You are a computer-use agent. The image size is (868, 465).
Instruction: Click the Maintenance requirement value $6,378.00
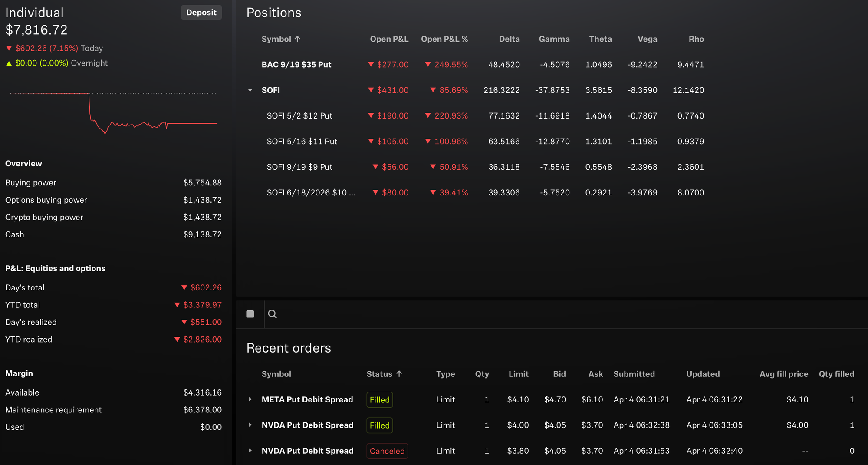pyautogui.click(x=202, y=410)
